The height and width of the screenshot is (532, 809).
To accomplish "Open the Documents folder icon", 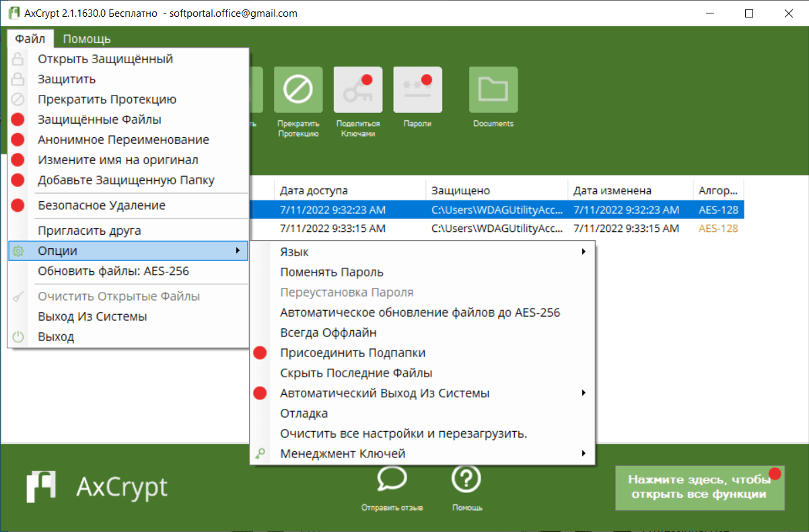I will (493, 89).
